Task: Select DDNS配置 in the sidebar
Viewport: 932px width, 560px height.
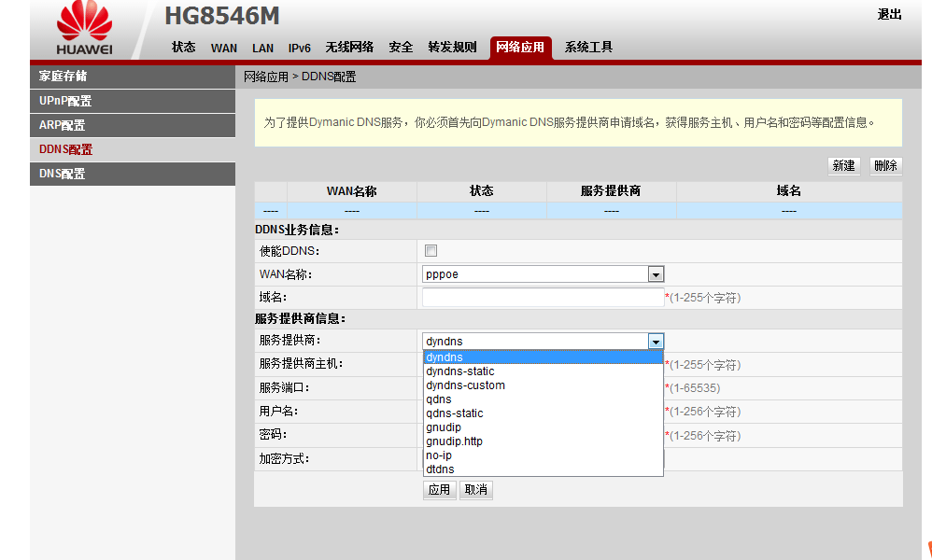Action: (x=133, y=149)
